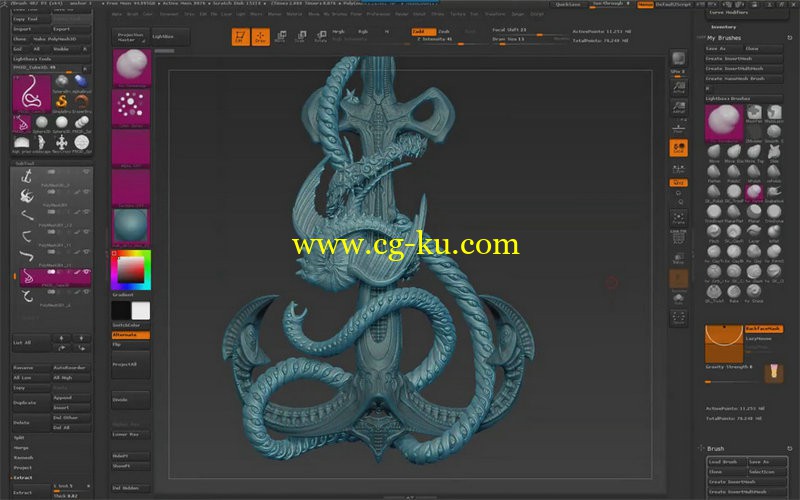Viewport: 800px width, 500px height.
Task: Activate the Edit mode button
Action: 240,37
